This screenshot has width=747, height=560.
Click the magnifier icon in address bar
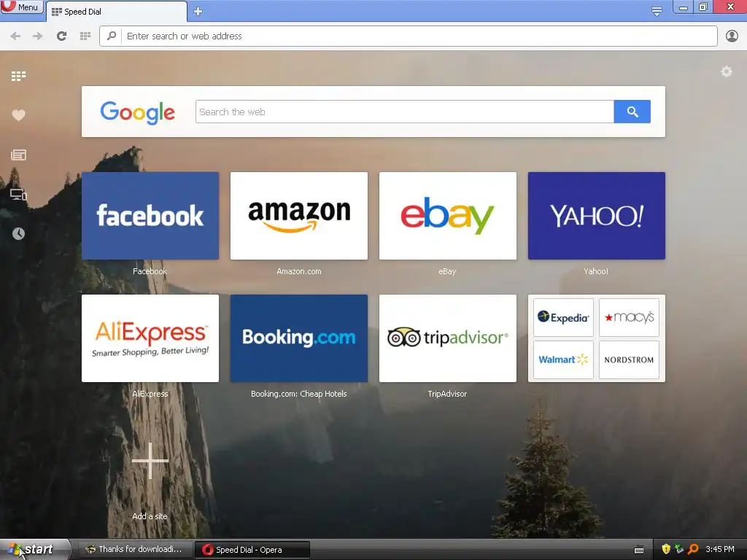click(112, 36)
